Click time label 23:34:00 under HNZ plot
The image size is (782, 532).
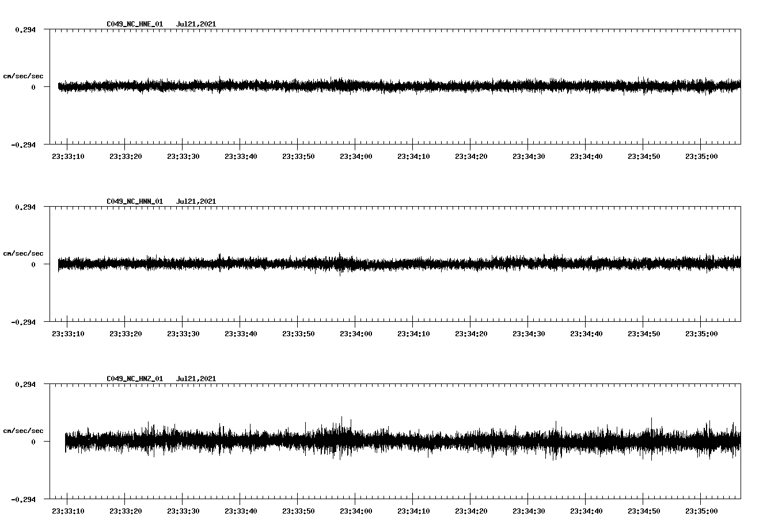pyautogui.click(x=356, y=511)
